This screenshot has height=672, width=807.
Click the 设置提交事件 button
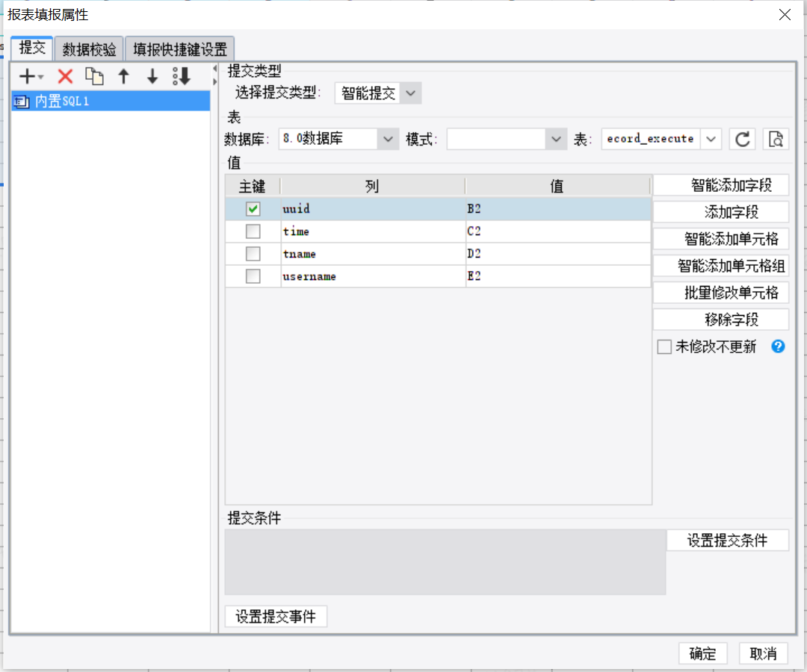point(276,617)
